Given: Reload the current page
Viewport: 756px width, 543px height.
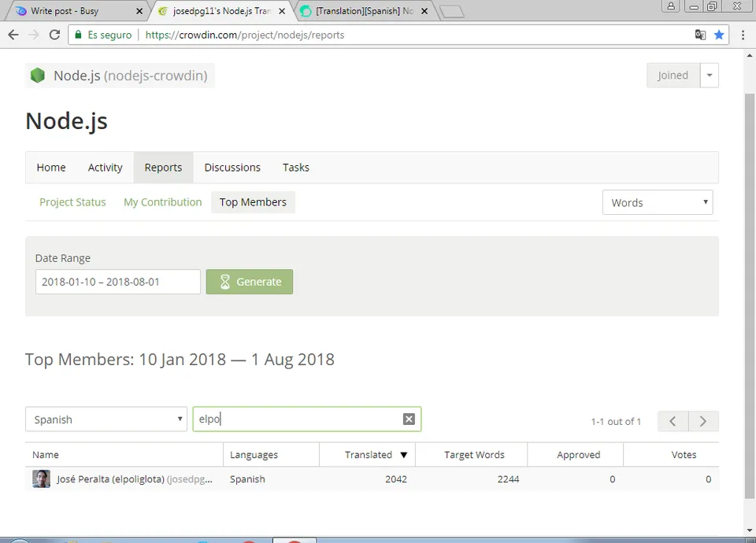Looking at the screenshot, I should (54, 35).
